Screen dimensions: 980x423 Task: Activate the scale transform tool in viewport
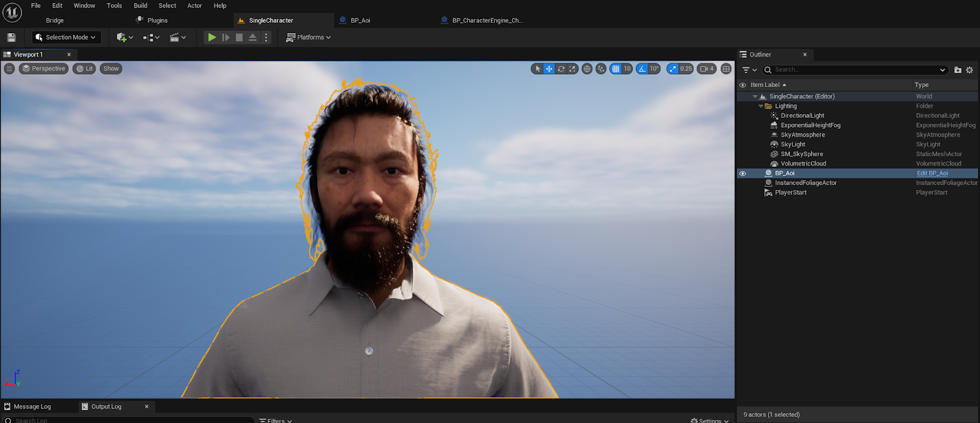point(572,69)
